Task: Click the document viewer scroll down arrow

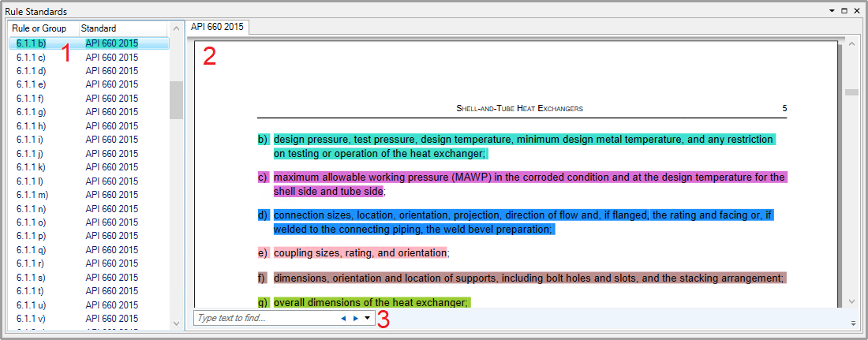Action: (x=851, y=301)
